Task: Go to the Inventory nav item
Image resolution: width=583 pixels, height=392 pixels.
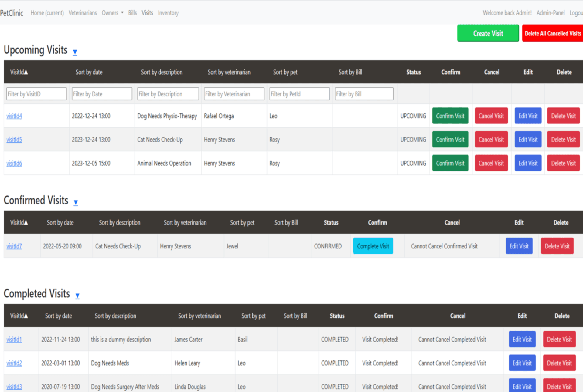Action: coord(168,13)
